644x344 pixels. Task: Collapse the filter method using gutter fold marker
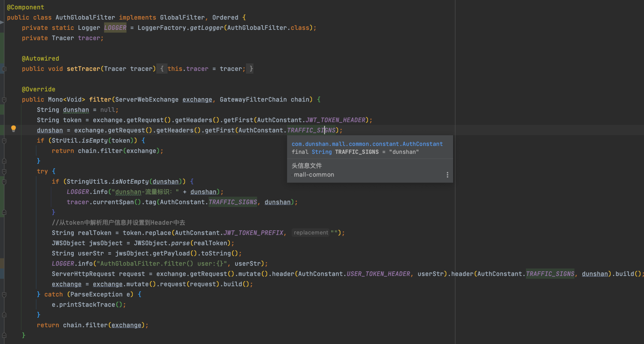pos(4,100)
